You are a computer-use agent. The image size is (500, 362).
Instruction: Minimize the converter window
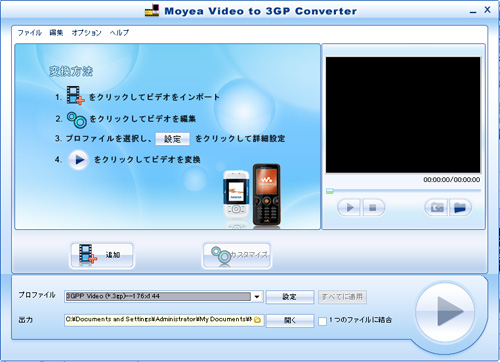473,11
